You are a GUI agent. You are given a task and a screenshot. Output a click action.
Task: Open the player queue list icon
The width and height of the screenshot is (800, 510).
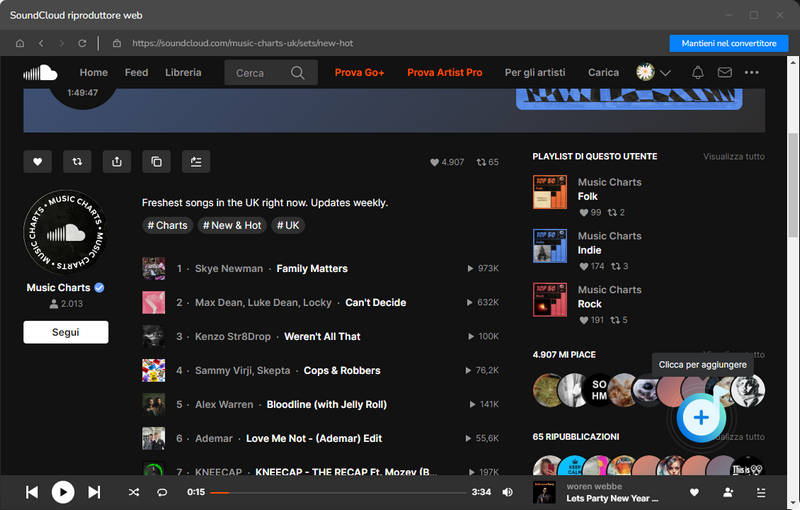pyautogui.click(x=761, y=492)
